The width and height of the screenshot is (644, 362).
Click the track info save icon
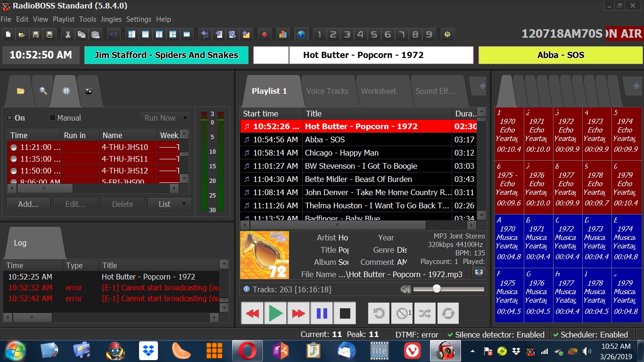pos(479,272)
